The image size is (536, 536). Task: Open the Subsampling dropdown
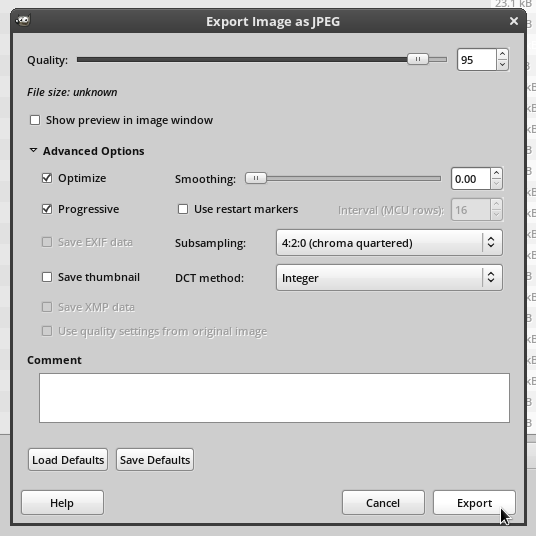[389, 243]
